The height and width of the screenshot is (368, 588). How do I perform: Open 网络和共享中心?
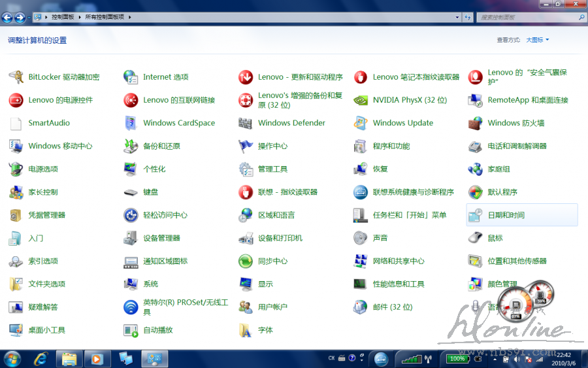398,261
